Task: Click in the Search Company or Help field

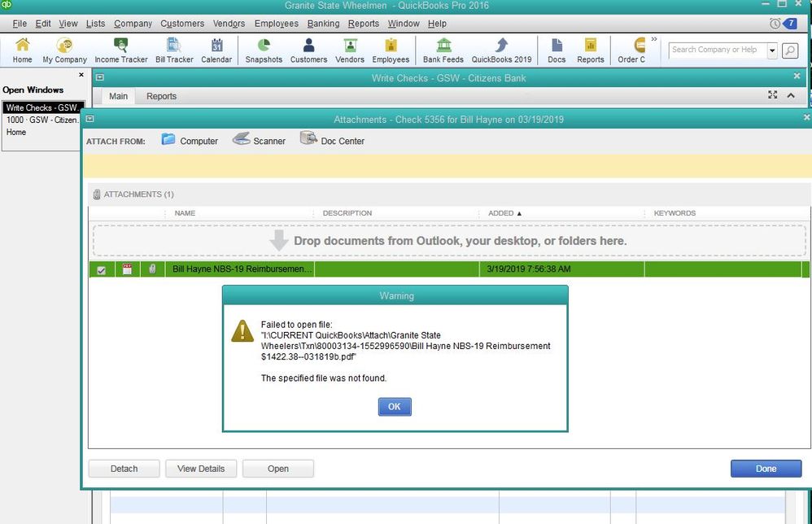Action: coord(718,50)
